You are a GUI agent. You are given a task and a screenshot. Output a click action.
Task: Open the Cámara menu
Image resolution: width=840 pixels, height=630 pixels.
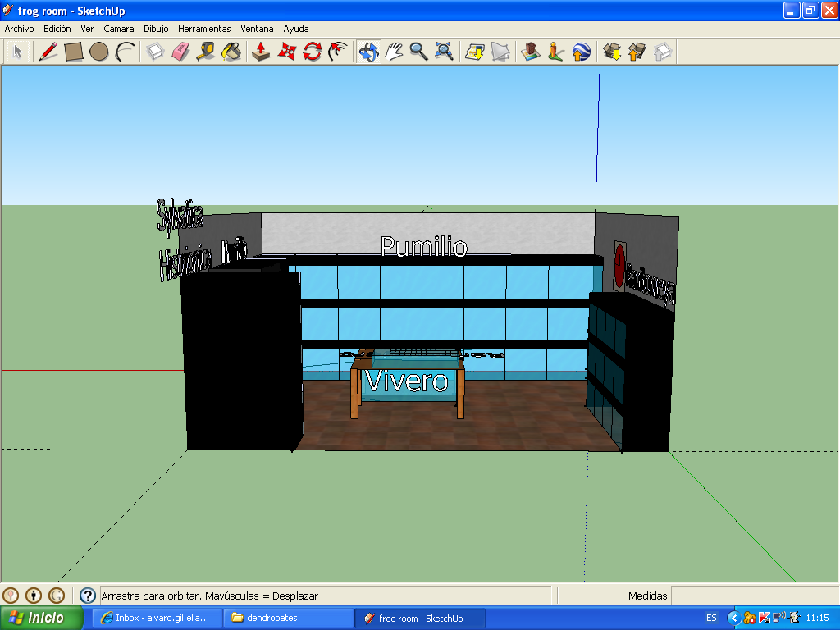(x=118, y=29)
